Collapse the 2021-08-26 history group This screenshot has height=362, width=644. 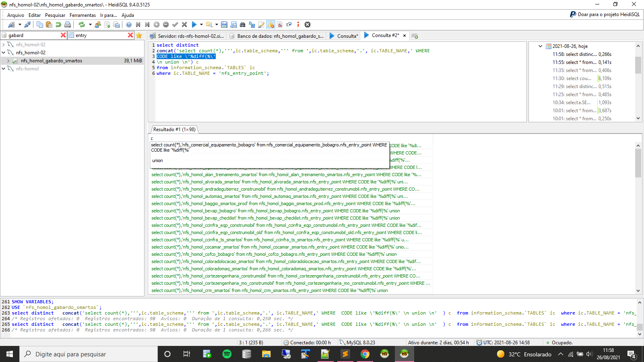click(x=540, y=46)
